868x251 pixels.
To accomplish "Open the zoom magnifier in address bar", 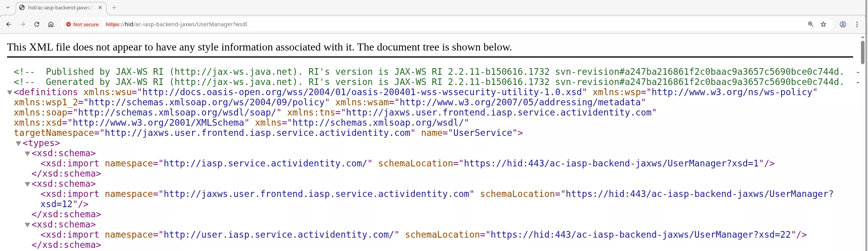I will tap(810, 24).
